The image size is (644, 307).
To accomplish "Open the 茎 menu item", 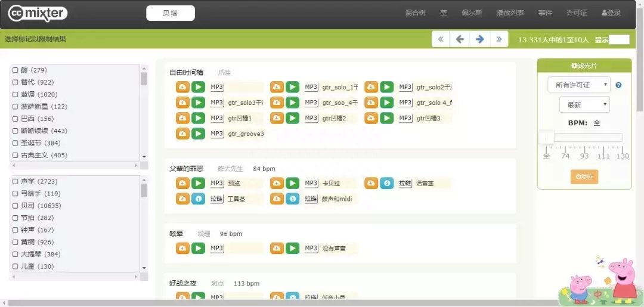I will 444,13.
